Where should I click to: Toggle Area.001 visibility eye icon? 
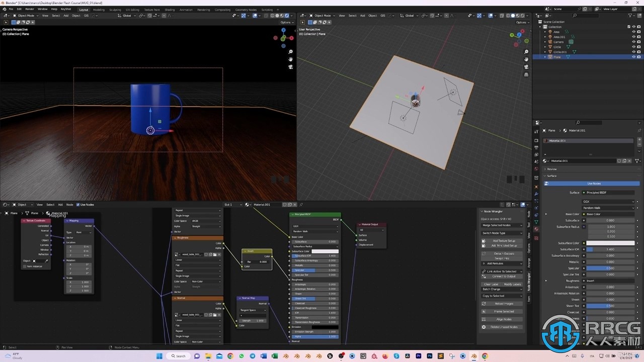pyautogui.click(x=633, y=37)
